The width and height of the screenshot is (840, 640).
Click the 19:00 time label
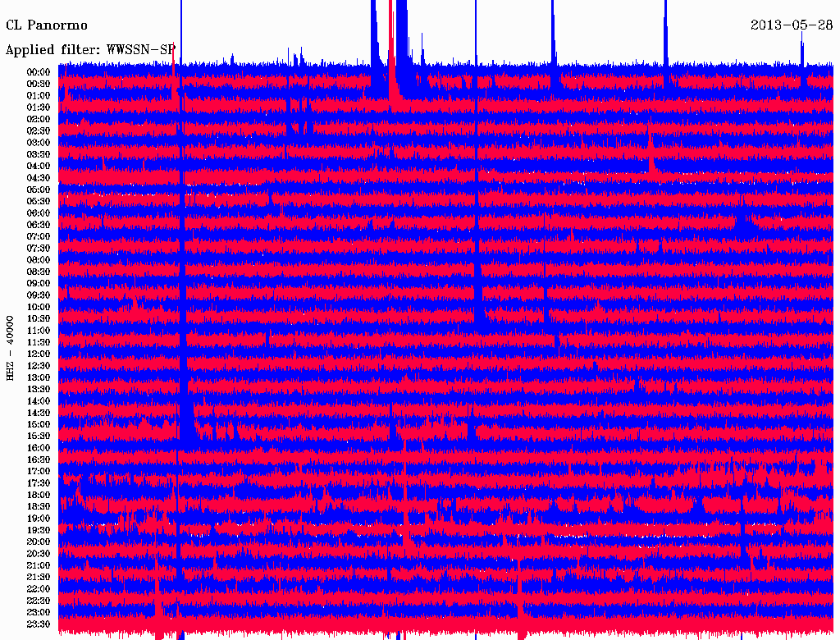pyautogui.click(x=39, y=519)
